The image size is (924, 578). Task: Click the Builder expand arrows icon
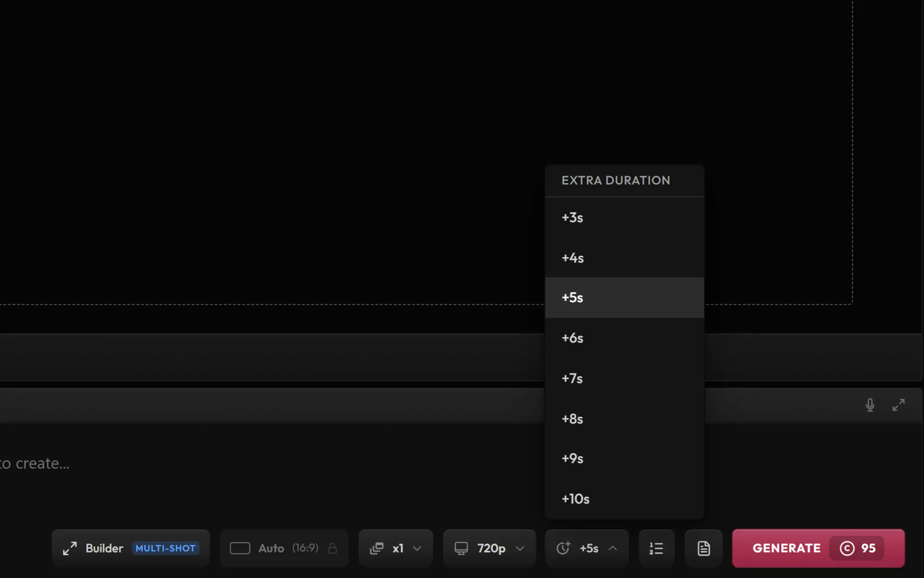[x=70, y=548]
